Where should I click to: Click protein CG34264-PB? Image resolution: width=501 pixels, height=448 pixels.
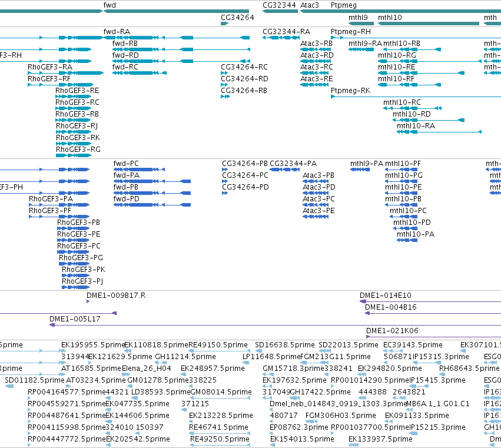click(x=245, y=164)
